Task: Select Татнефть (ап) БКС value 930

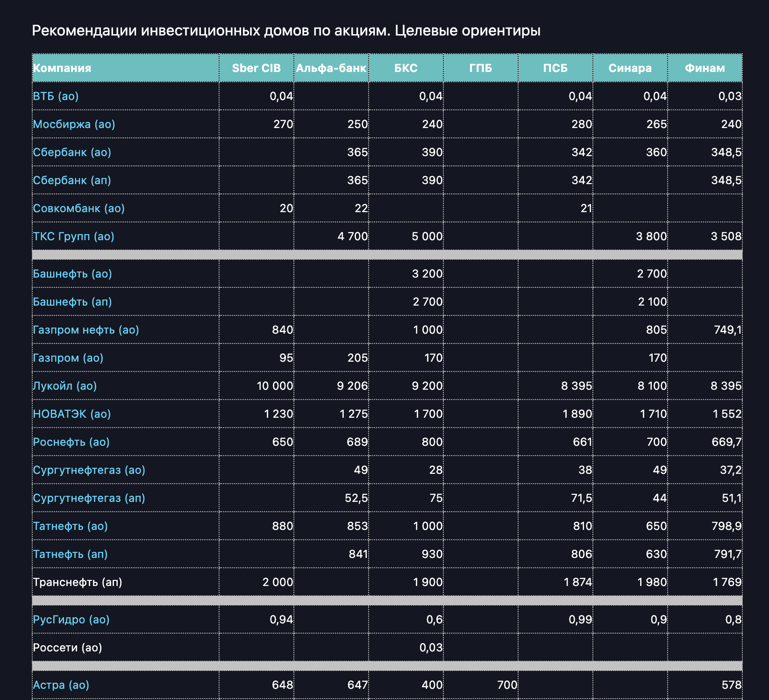Action: pyautogui.click(x=433, y=554)
